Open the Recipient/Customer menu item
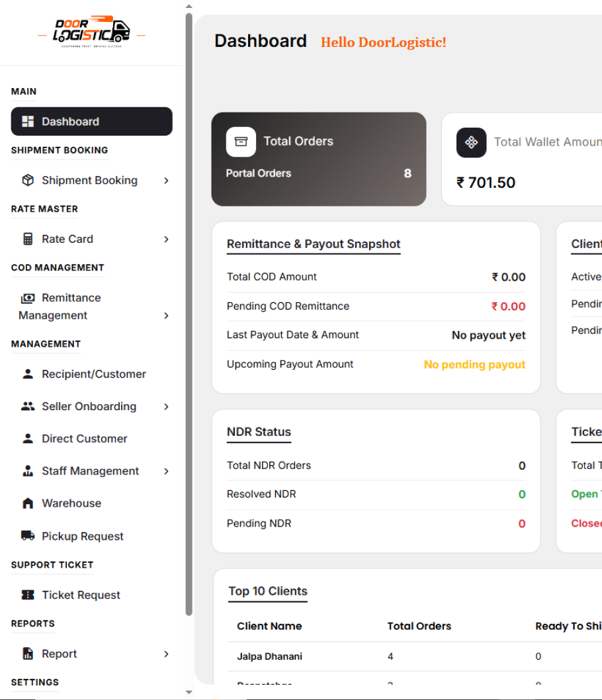 (91, 374)
